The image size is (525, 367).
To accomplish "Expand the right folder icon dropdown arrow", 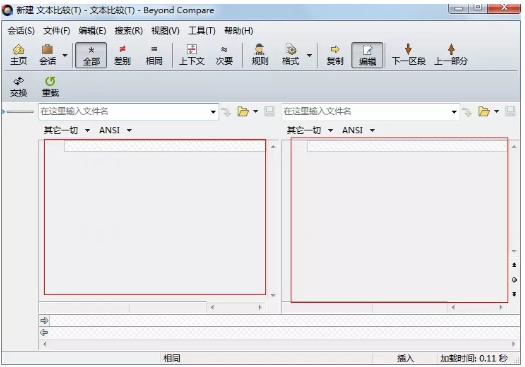I will [497, 111].
